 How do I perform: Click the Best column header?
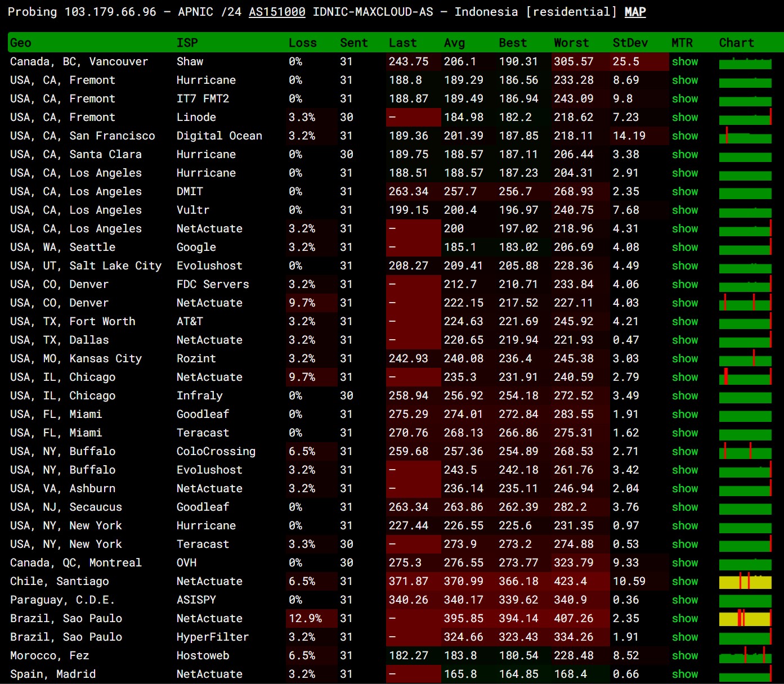coord(513,43)
